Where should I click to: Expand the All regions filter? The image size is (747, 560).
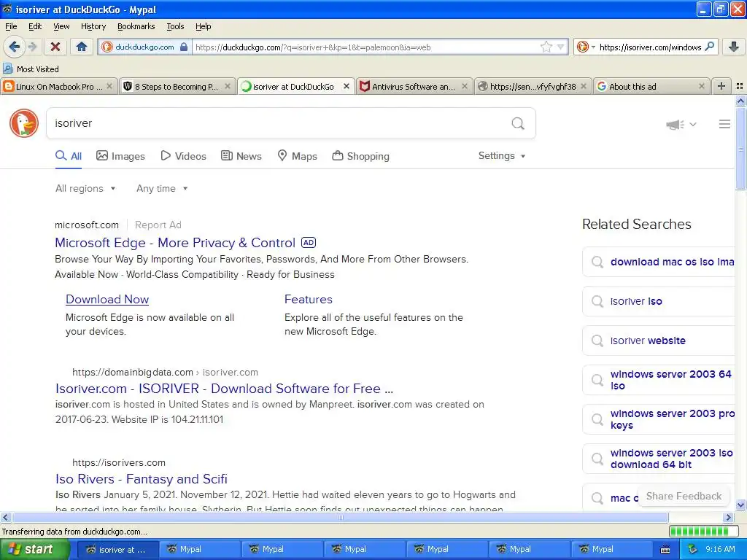[x=85, y=189]
